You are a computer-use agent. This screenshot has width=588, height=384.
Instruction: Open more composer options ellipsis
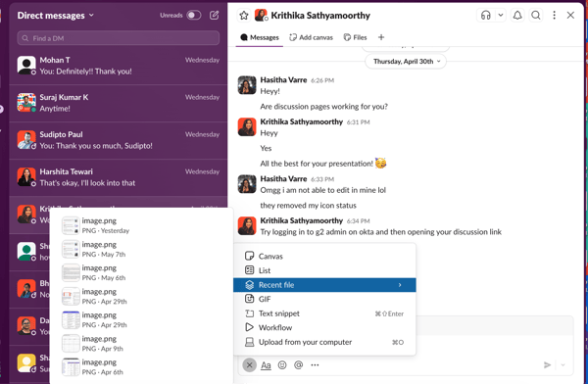click(x=315, y=364)
